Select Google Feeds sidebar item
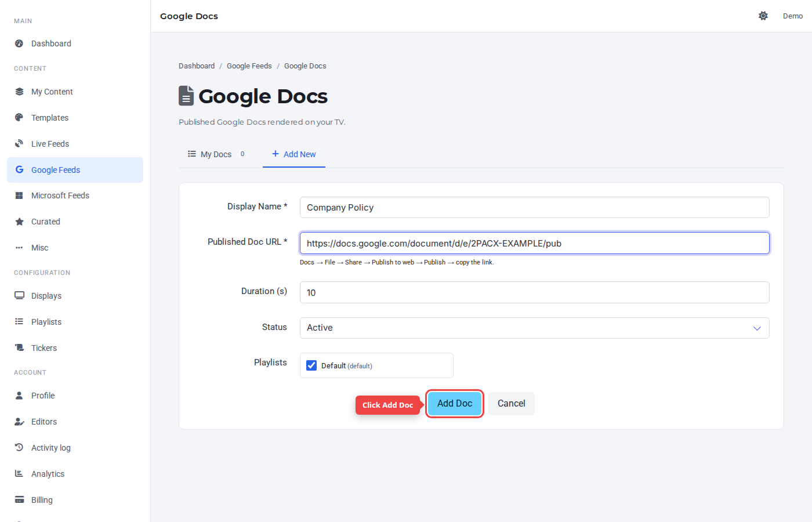The height and width of the screenshot is (522, 812). point(75,170)
